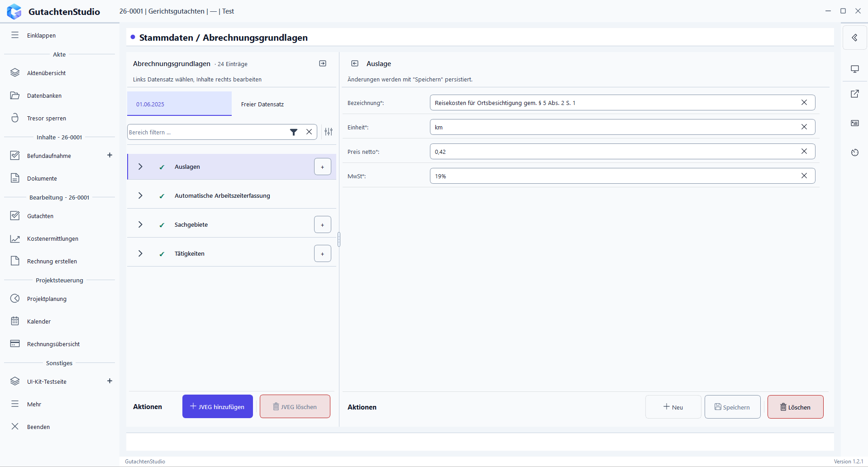868x467 pixels.
Task: Collapse the right panel with double chevron
Action: point(854,38)
